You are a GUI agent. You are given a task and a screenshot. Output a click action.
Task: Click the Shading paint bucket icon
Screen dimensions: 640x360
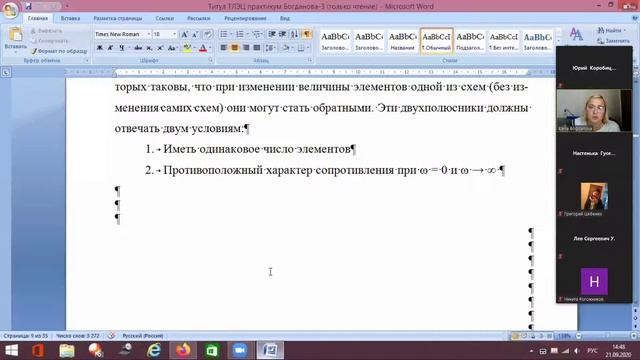pyautogui.click(x=285, y=48)
